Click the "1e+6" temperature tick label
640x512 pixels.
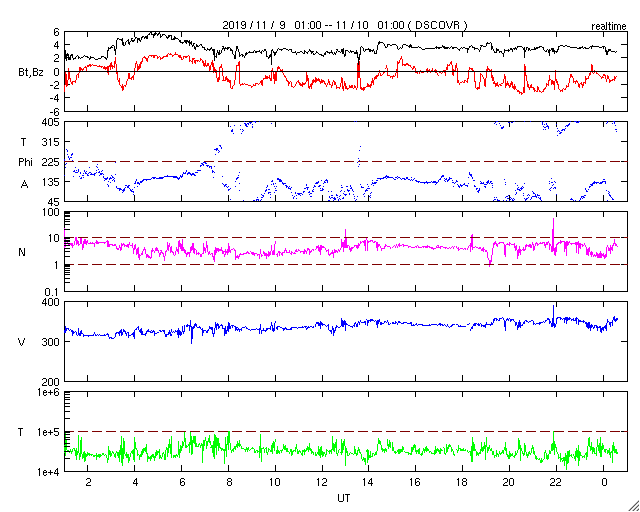(49, 392)
